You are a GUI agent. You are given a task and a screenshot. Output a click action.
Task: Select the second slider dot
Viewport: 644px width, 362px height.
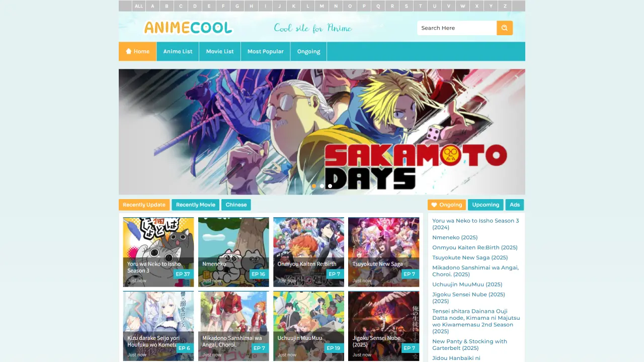point(322,186)
